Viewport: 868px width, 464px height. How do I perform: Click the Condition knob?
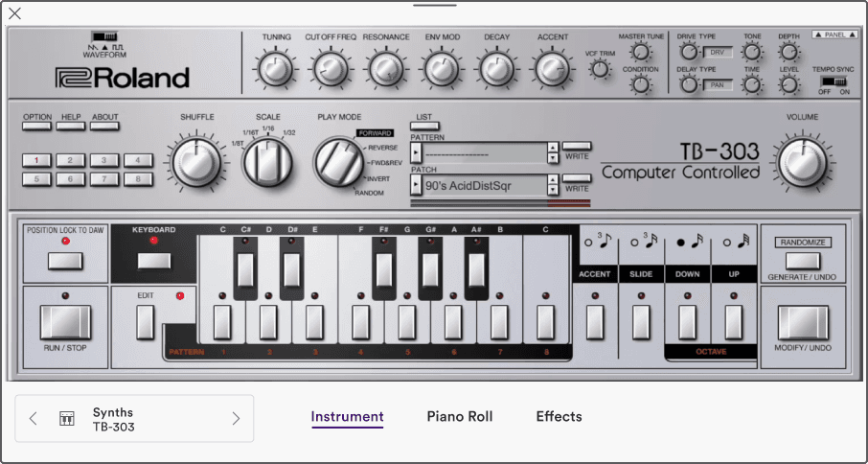[641, 85]
